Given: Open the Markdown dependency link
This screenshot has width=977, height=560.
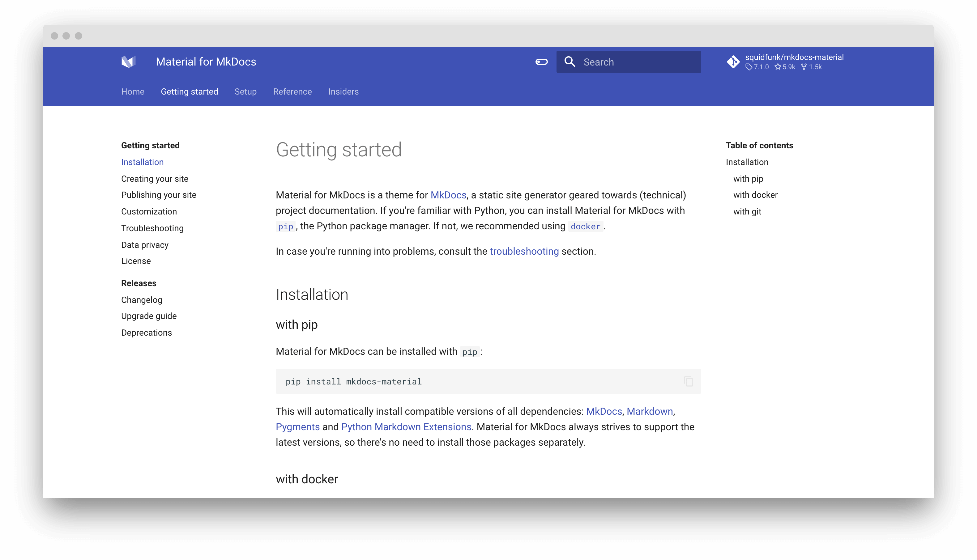Looking at the screenshot, I should coord(650,411).
